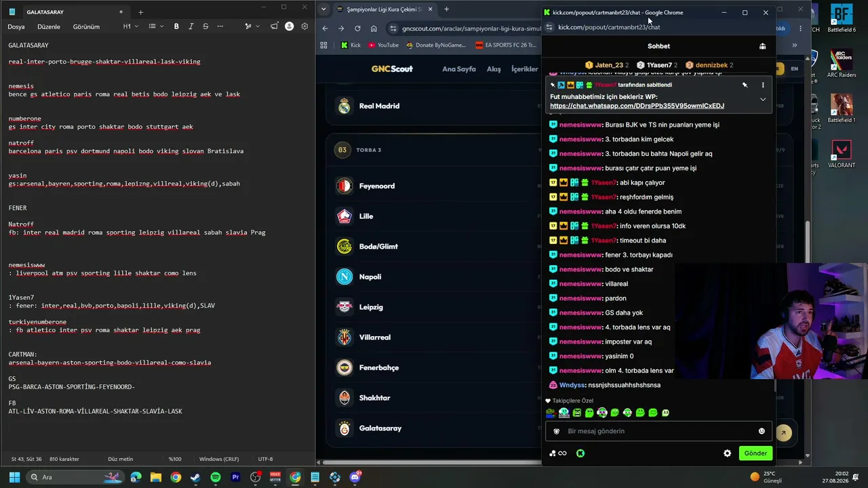Open Premiere Pro from the taskbar
The image size is (868, 488).
[235, 477]
